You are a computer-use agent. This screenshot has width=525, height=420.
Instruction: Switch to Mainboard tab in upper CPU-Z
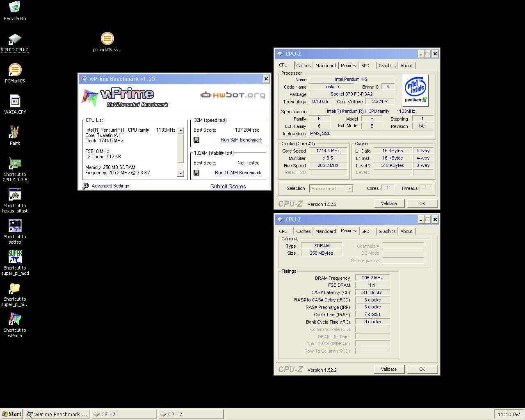(326, 66)
